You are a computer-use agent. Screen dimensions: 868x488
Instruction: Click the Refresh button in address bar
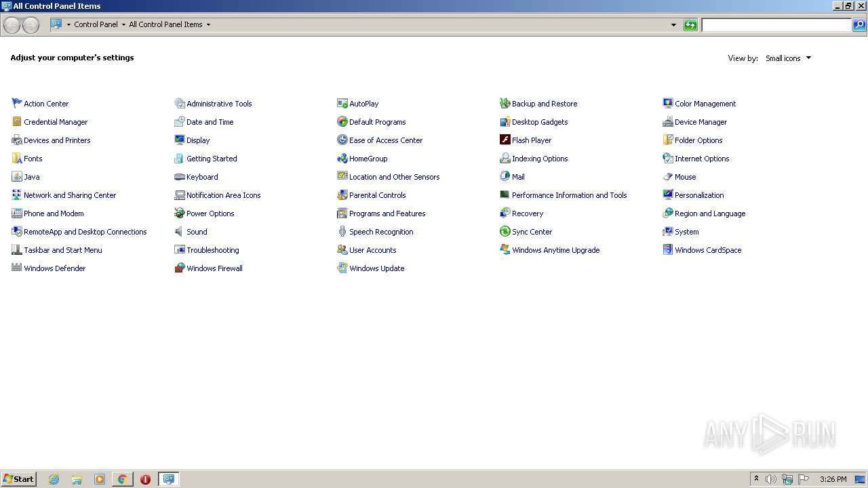tap(690, 25)
